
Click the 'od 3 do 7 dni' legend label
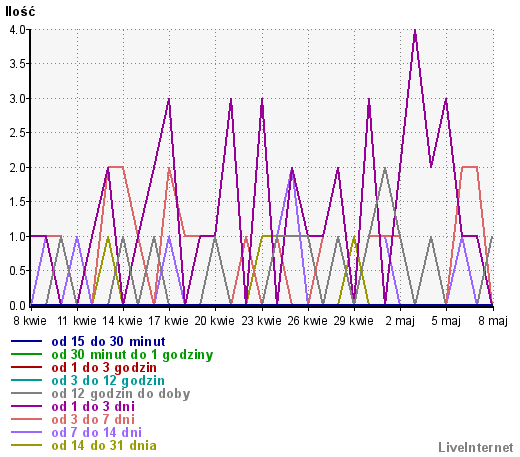pos(93,420)
